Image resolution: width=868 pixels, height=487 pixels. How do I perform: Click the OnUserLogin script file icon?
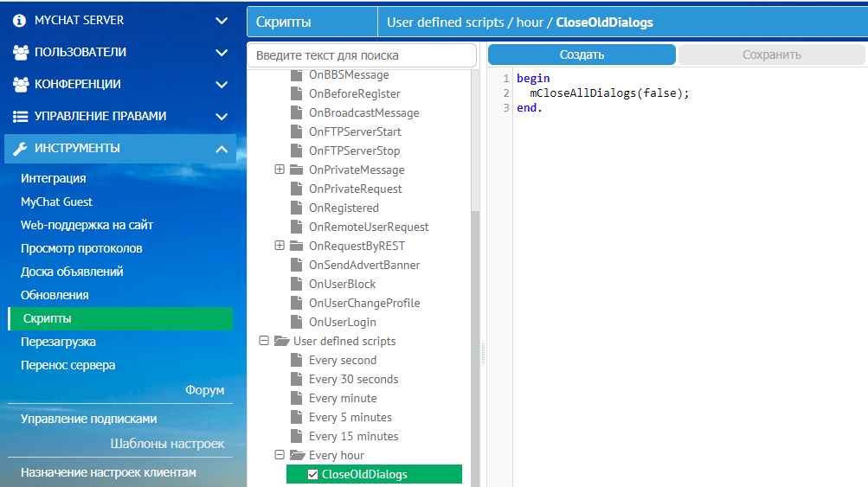(x=297, y=322)
